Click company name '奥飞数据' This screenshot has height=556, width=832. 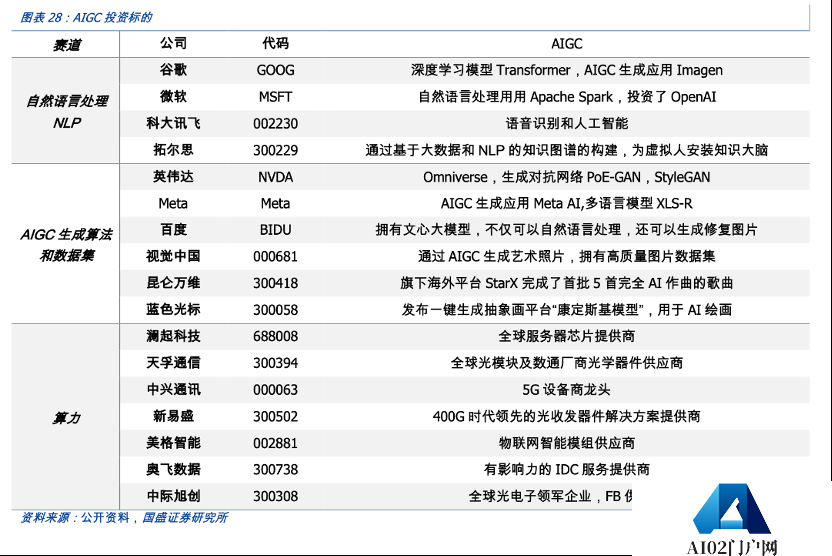click(174, 469)
